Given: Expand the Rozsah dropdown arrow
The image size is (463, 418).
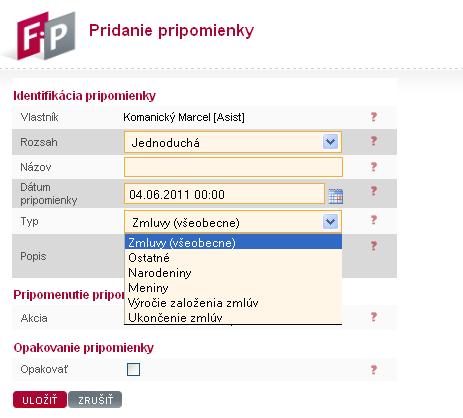Looking at the screenshot, I should pos(330,142).
